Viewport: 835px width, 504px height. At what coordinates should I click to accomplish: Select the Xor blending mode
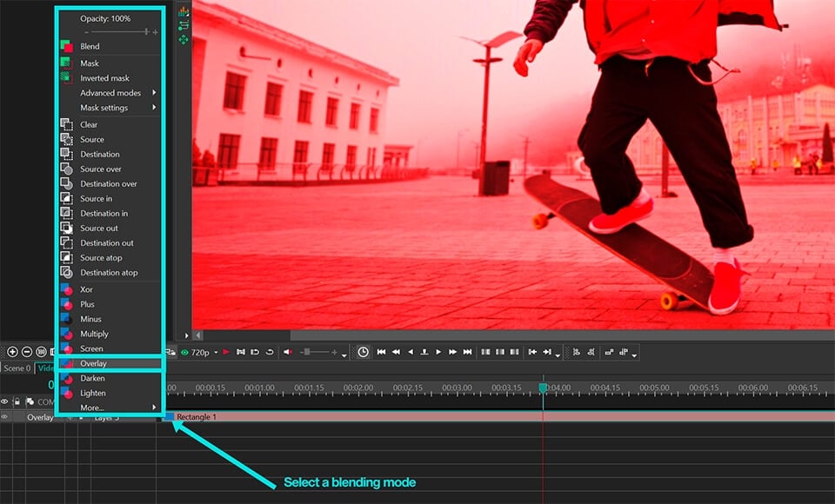tap(110, 289)
